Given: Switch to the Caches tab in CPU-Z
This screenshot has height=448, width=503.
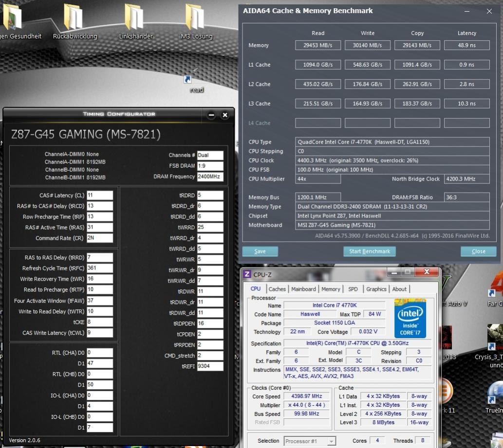Looking at the screenshot, I should [x=277, y=289].
